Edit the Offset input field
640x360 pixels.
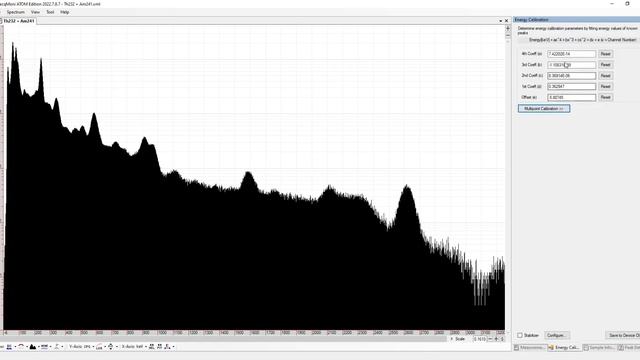pos(571,98)
